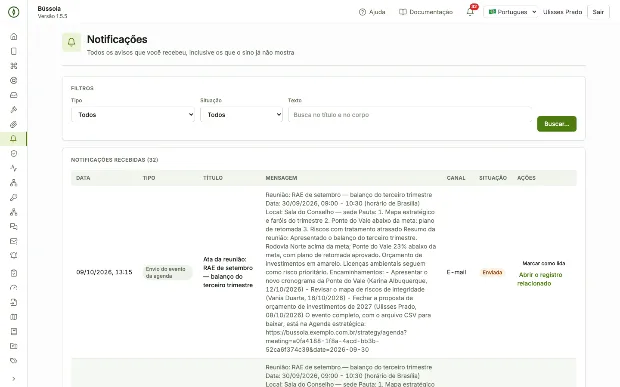This screenshot has width=620, height=387.
Task: Click the Envio do evento da agenda tag
Action: coord(167,272)
